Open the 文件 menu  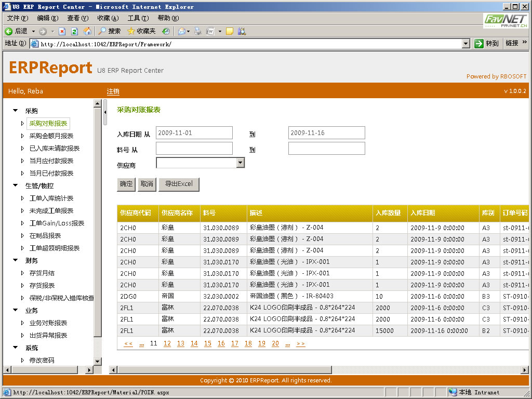click(18, 18)
